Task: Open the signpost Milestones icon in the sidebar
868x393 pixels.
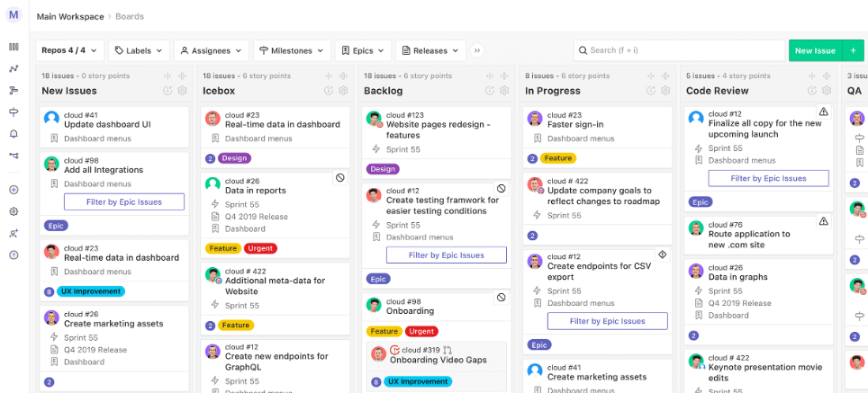Action: tap(14, 112)
